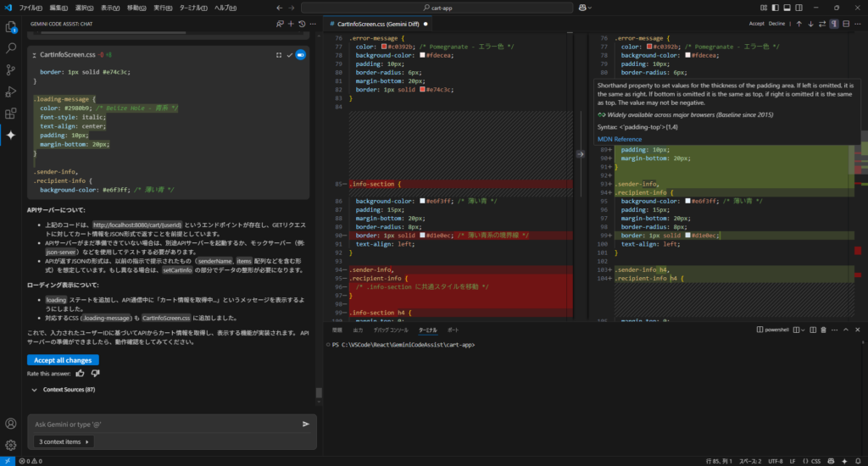
Task: Swap left and right diff sides
Action: (x=822, y=24)
